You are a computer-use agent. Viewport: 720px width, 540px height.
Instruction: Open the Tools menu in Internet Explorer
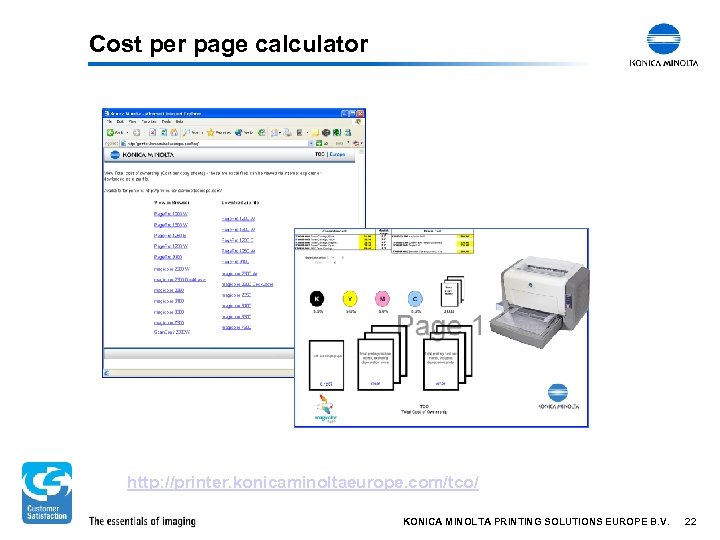(166, 122)
